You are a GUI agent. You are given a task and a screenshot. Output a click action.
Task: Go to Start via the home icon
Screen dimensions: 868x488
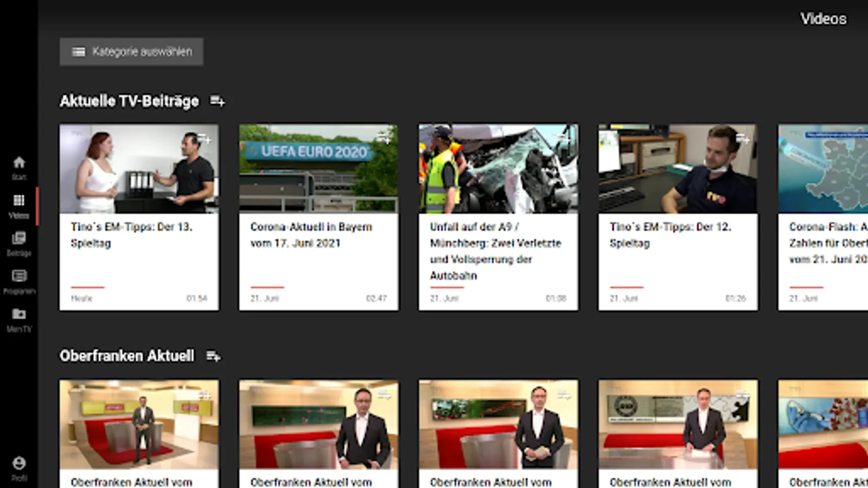tap(19, 163)
